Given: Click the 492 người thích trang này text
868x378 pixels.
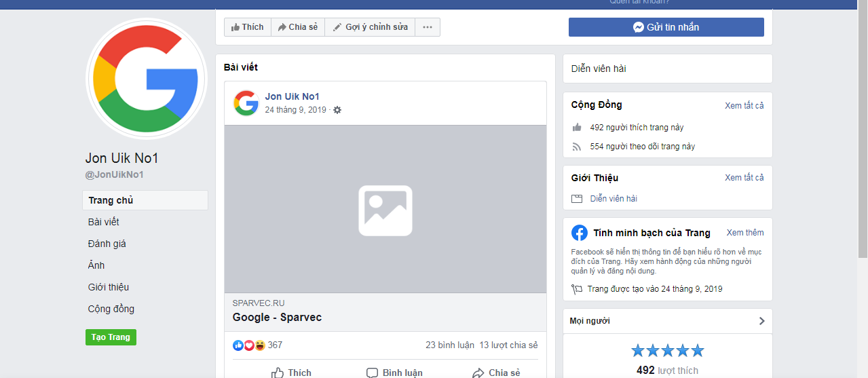Looking at the screenshot, I should [x=637, y=127].
